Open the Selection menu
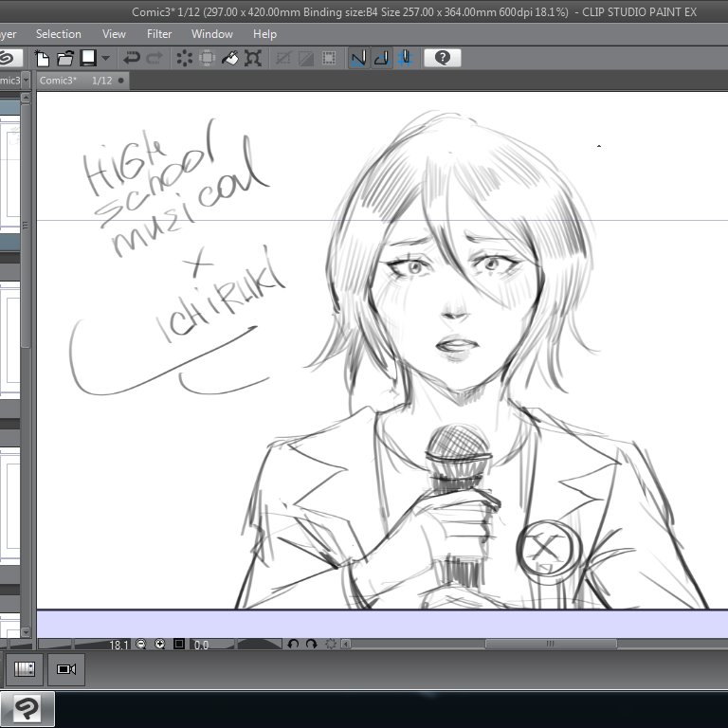This screenshot has height=728, width=728. click(x=59, y=34)
